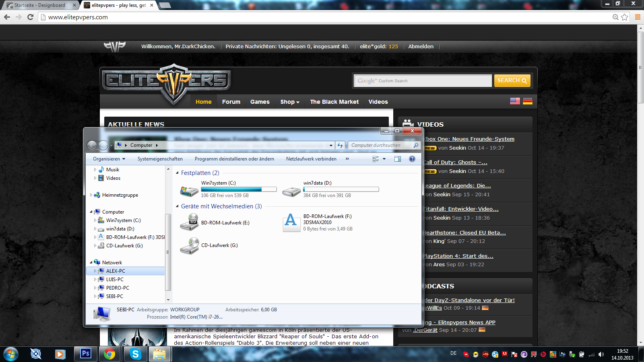Screen dimensions: 644x362
Task: Click Chrome's reload page button
Action: [x=30, y=17]
